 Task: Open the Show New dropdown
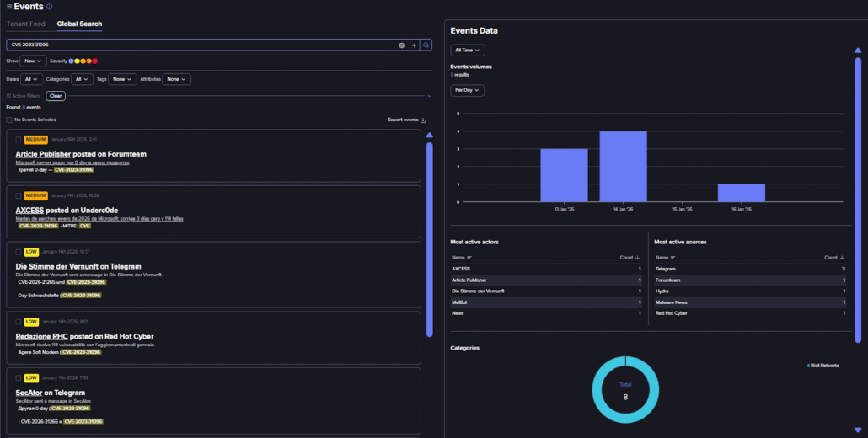[x=33, y=61]
